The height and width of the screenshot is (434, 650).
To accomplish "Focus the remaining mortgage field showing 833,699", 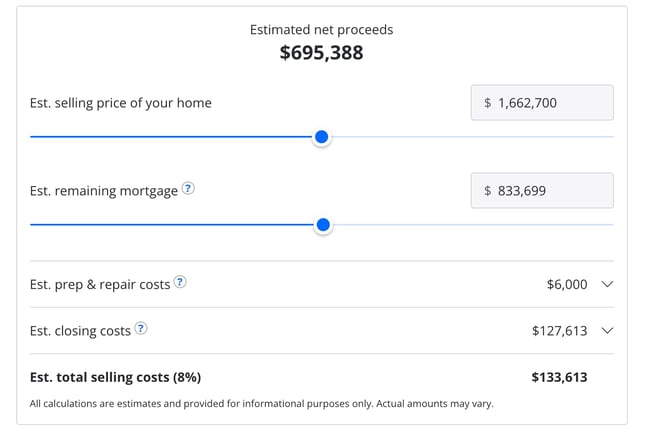I will pyautogui.click(x=541, y=190).
